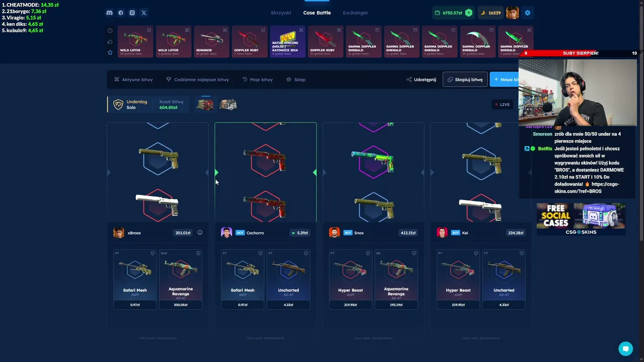Select the second gray case in battle list

[x=228, y=105]
